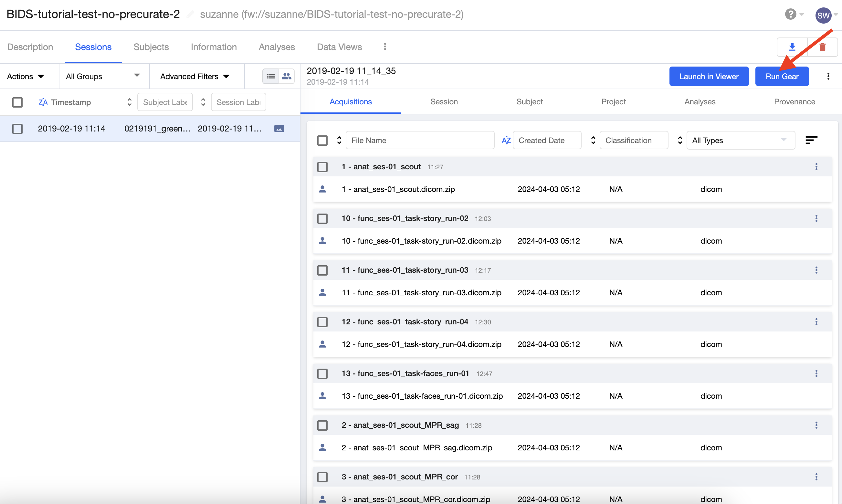Open the three-dot overflow beside Data Views
Screen dimensions: 842x504
coord(385,47)
